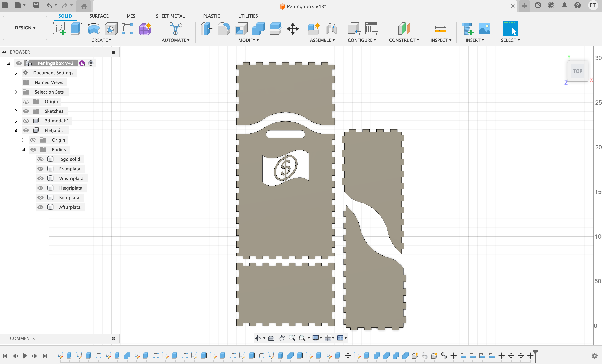
Task: Show the top-level Origin folder
Action: [x=26, y=102]
